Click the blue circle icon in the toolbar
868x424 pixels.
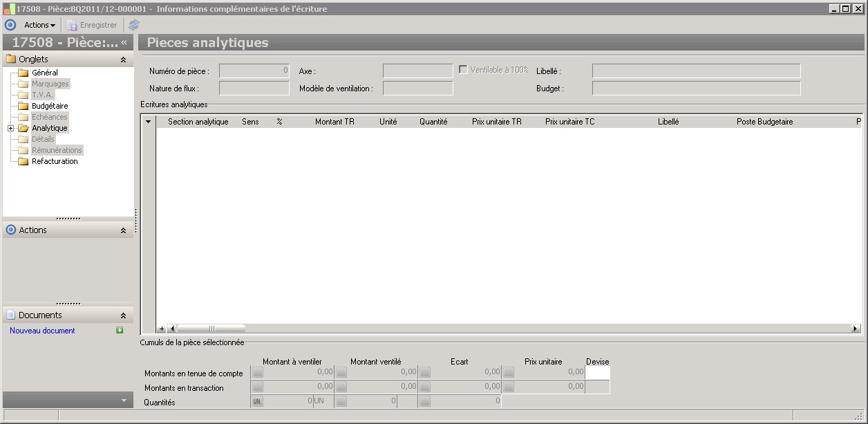[10, 25]
